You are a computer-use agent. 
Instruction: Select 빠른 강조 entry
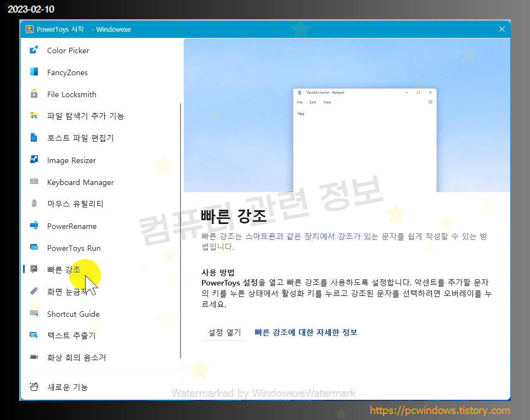point(101,270)
